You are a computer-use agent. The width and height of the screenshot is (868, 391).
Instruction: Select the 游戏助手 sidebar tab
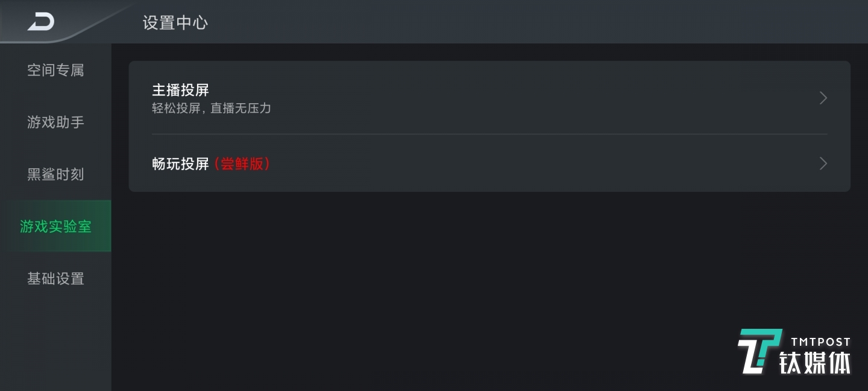coord(55,122)
